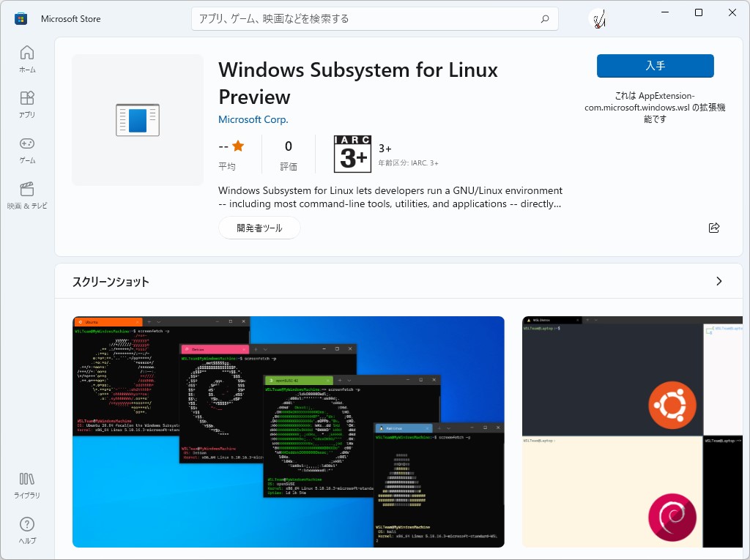
Task: Expand the スクリーンショット section
Action: [719, 281]
